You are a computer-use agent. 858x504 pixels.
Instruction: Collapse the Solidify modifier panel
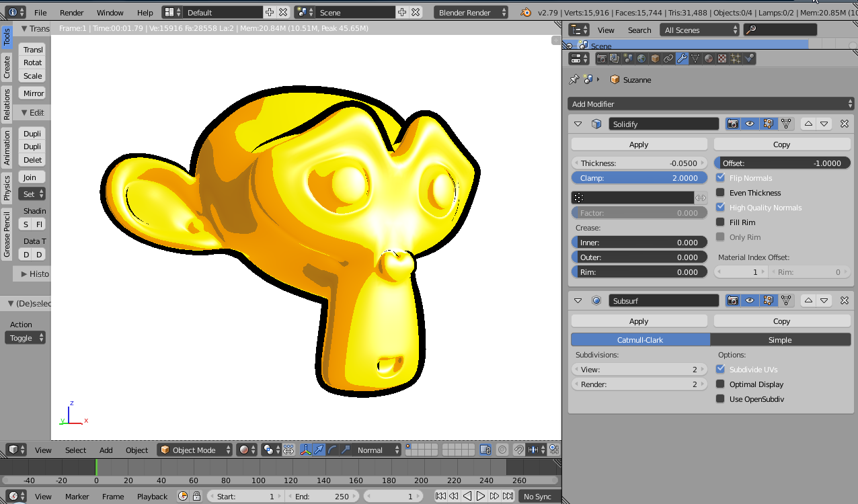[578, 124]
